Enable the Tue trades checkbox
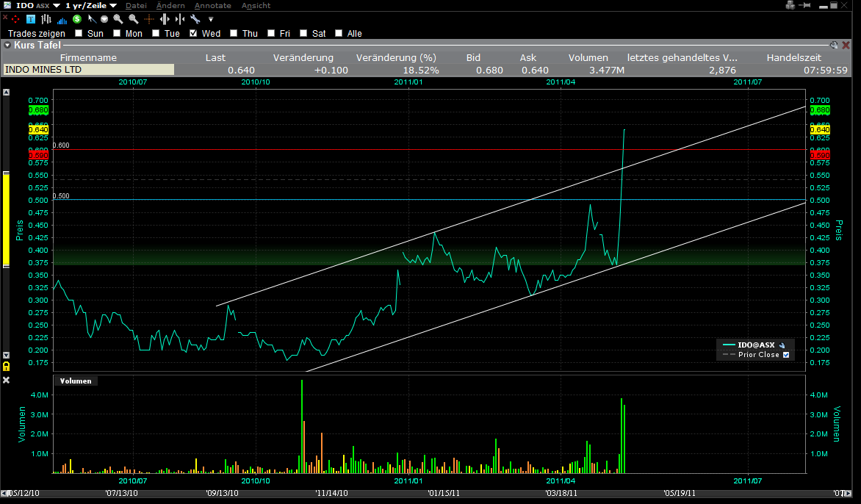The width and height of the screenshot is (861, 504). (156, 34)
